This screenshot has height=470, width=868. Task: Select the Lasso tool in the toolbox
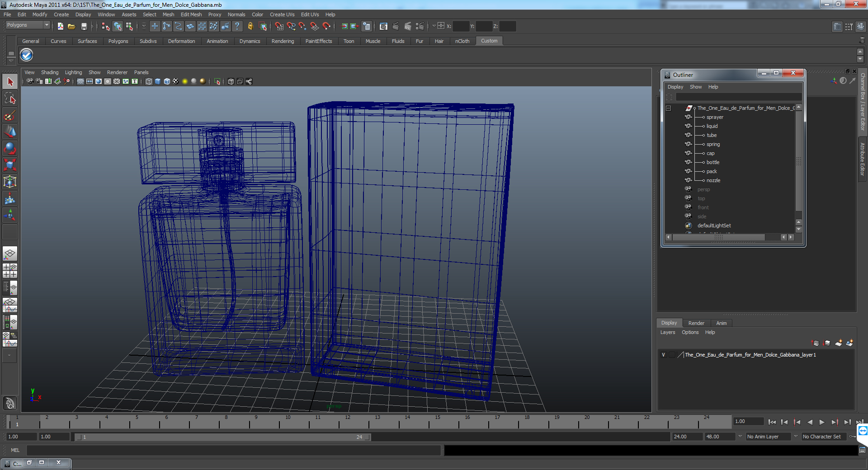click(10, 99)
